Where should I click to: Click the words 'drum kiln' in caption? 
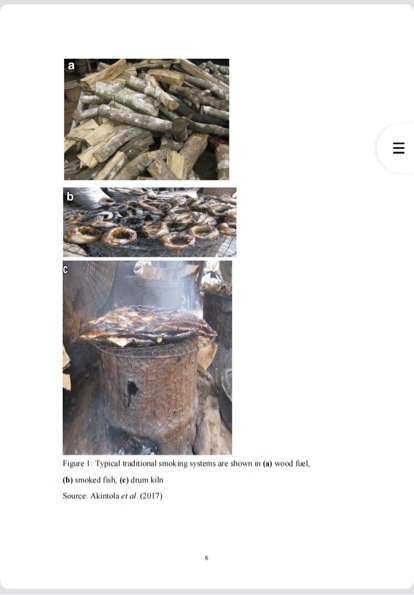pyautogui.click(x=147, y=480)
